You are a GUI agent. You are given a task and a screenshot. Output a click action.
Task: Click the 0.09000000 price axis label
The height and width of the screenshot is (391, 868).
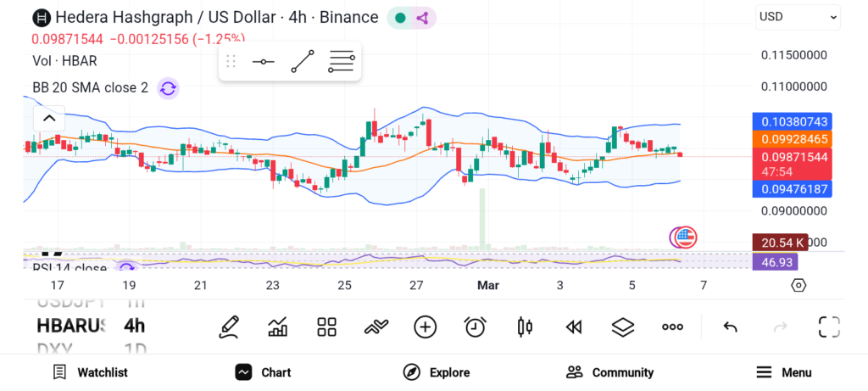pos(794,211)
